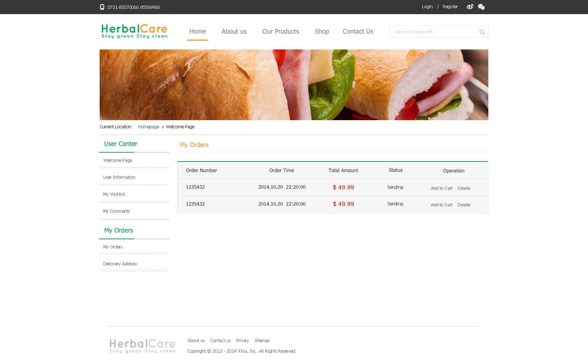This screenshot has width=588, height=364.
Task: Open the About us navigation item
Action: click(234, 31)
